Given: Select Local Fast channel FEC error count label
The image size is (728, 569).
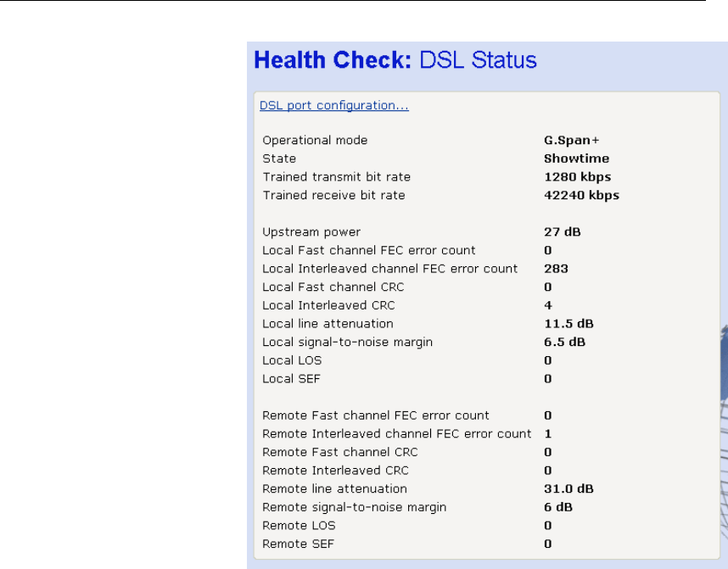Looking at the screenshot, I should pyautogui.click(x=369, y=251).
